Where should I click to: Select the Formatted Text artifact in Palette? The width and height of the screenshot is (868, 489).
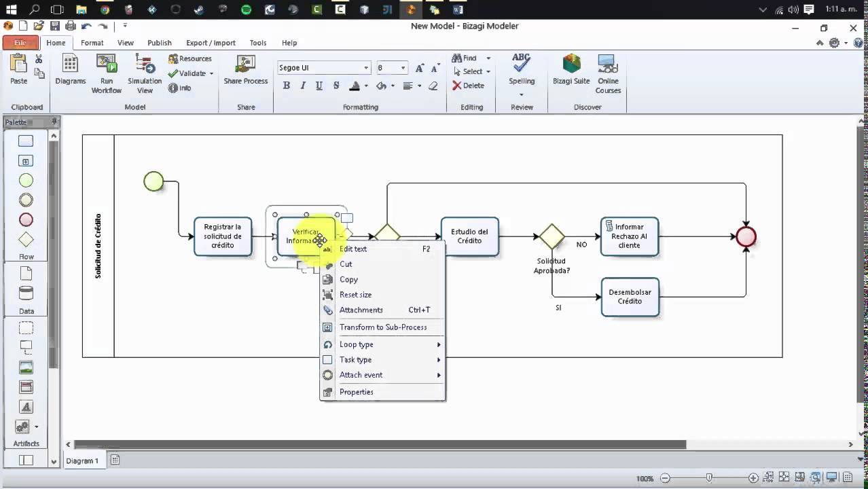[26, 407]
